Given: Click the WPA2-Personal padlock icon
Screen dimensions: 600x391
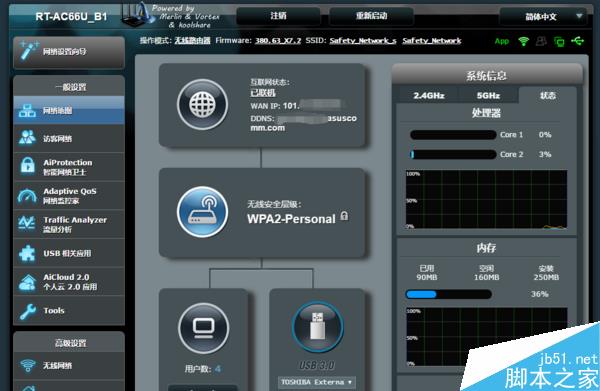Looking at the screenshot, I should (344, 216).
